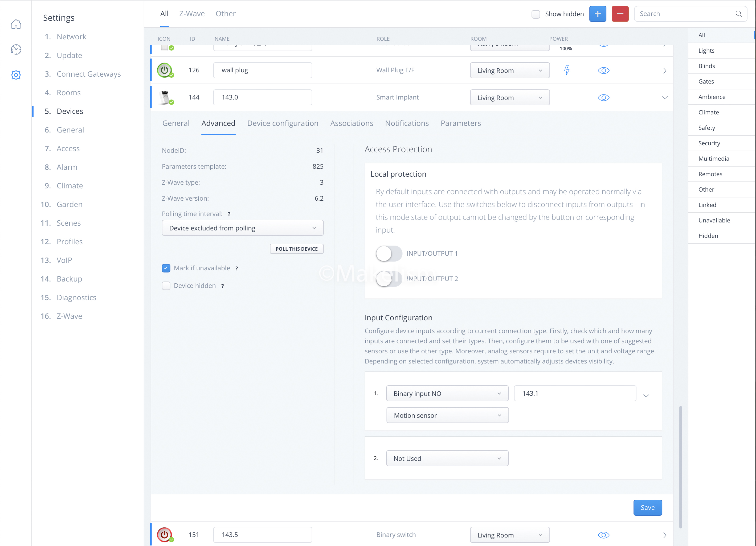
Task: Click the question mark beside Polling time interval
Action: tap(229, 214)
